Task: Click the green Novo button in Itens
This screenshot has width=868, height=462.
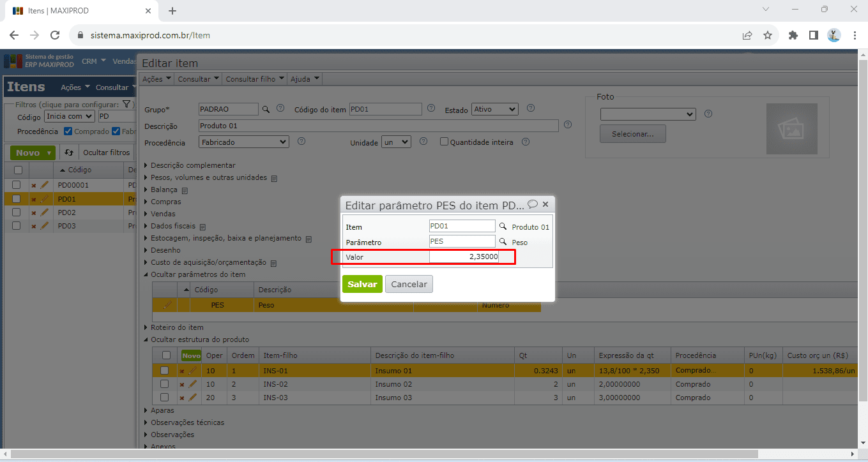Action: point(33,153)
